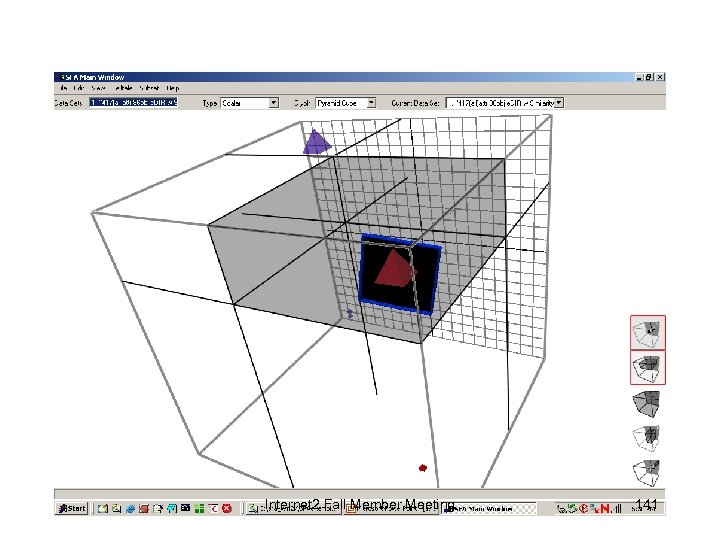This screenshot has height=540, width=720.
Task: Launch Internet Explorer from the quick launch bar
Action: tap(130, 508)
